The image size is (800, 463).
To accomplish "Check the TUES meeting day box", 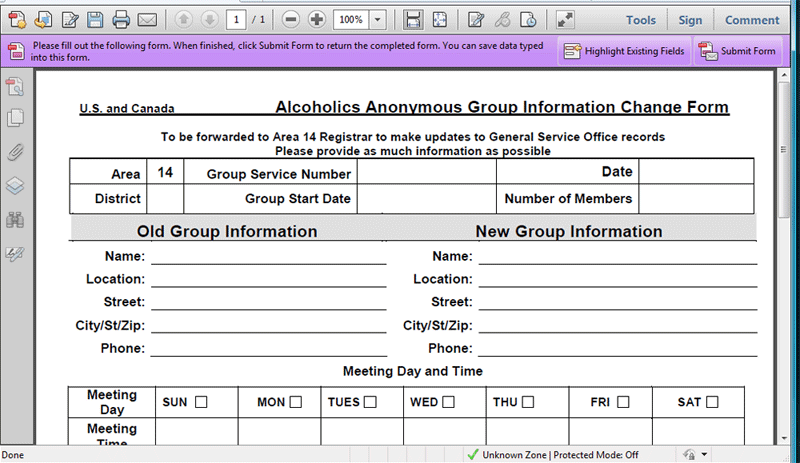I will coord(370,402).
